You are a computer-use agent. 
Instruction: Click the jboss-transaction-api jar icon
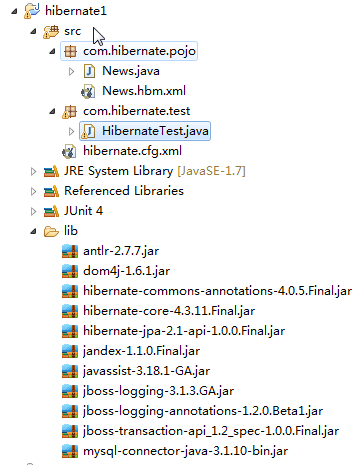pyautogui.click(x=70, y=431)
